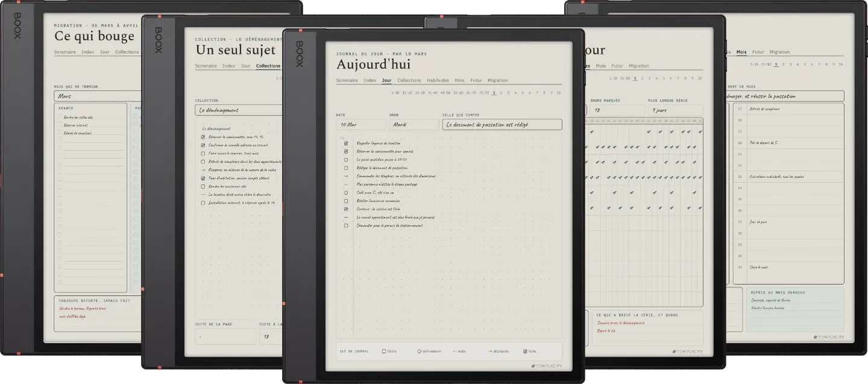Screen dimensions: 868x384
Task: Click the BOOX logo on the Ce qui bouge tablet
Action: tap(17, 25)
